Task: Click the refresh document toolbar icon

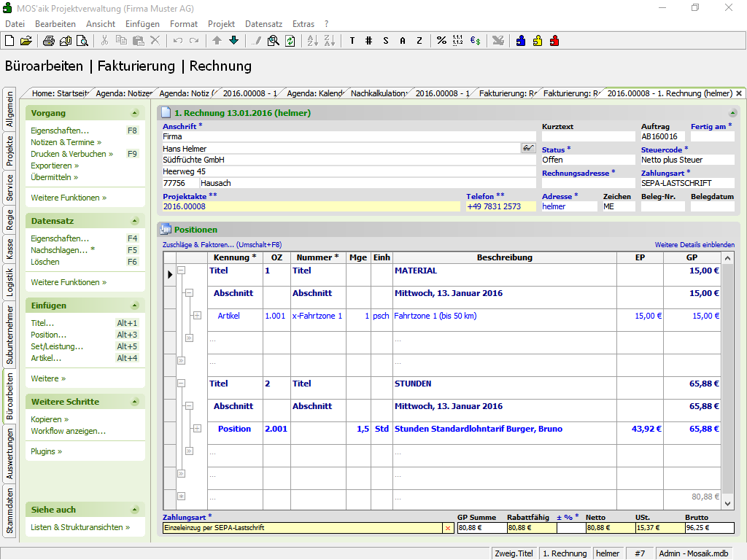Action: point(290,41)
